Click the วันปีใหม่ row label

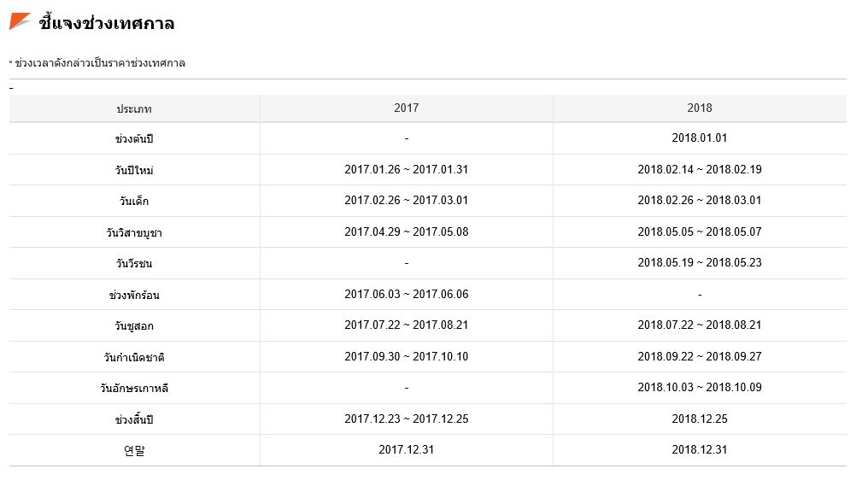134,170
